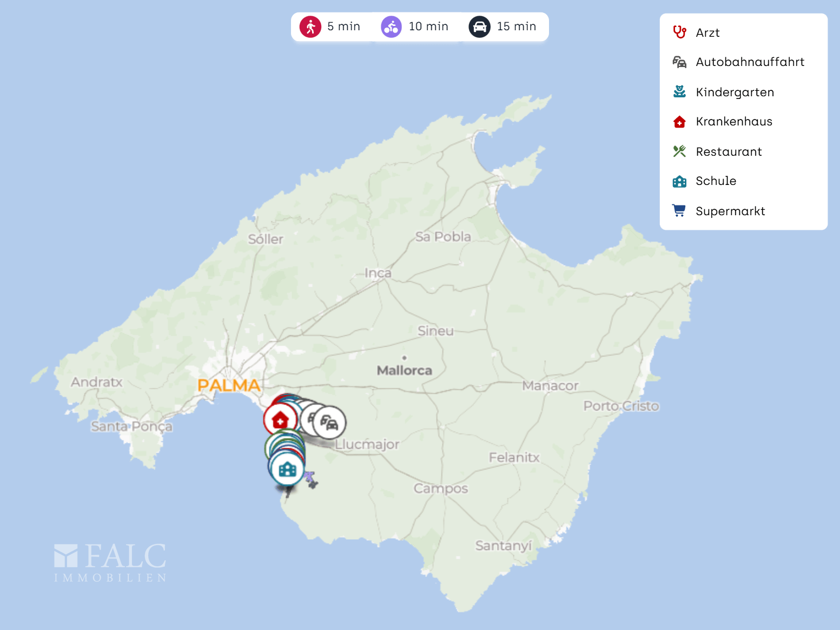Select the Krankenhaus entry in the legend
Viewport: 840px width, 630px height.
[733, 121]
